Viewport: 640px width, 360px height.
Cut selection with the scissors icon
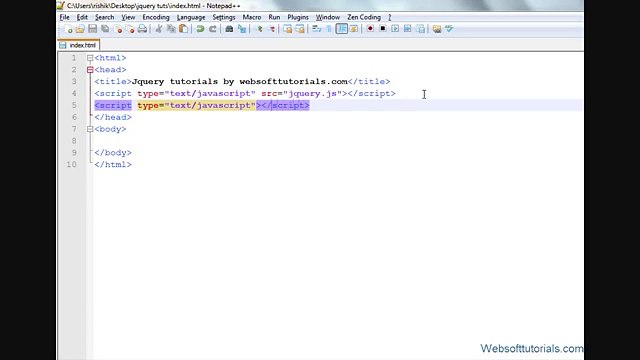[x=159, y=29]
